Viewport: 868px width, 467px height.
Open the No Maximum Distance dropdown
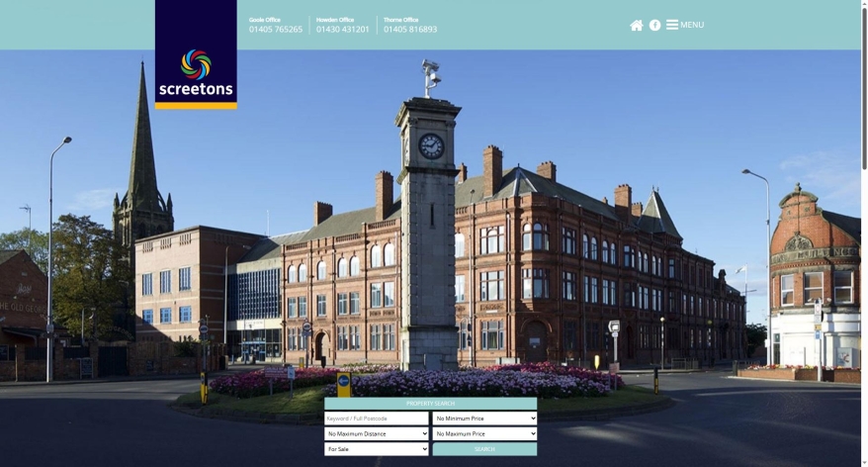[x=377, y=433]
